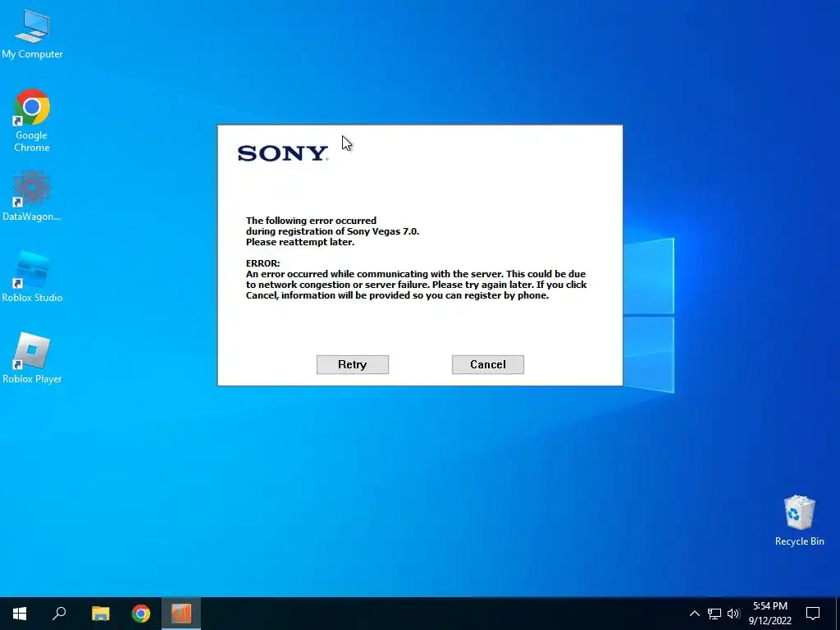Open the Windows Start menu
This screenshot has width=840, height=630.
tap(20, 614)
